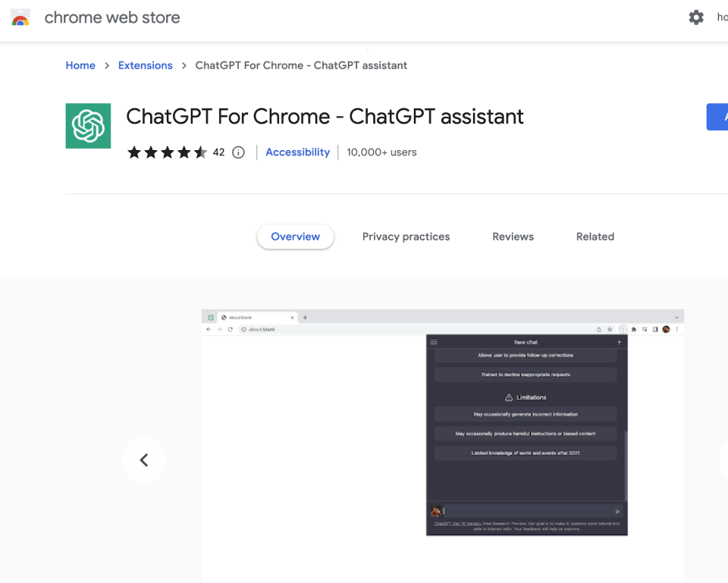The width and height of the screenshot is (728, 583).
Task: Click the extension screenshot preview image
Action: point(442,423)
